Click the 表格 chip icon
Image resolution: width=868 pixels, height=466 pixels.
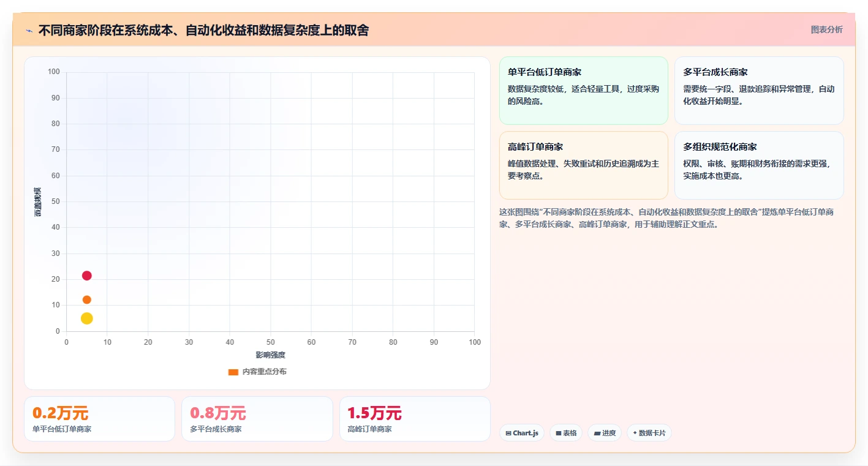559,434
